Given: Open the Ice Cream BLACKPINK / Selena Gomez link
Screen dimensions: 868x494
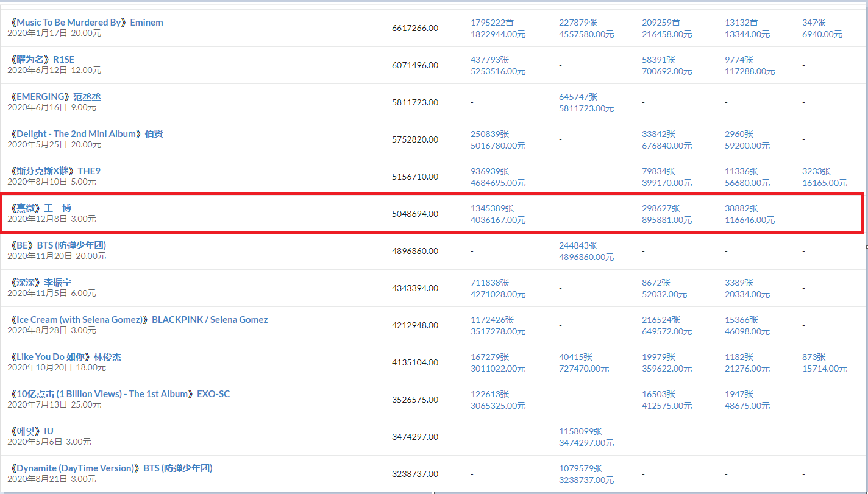Looking at the screenshot, I should pyautogui.click(x=139, y=320).
